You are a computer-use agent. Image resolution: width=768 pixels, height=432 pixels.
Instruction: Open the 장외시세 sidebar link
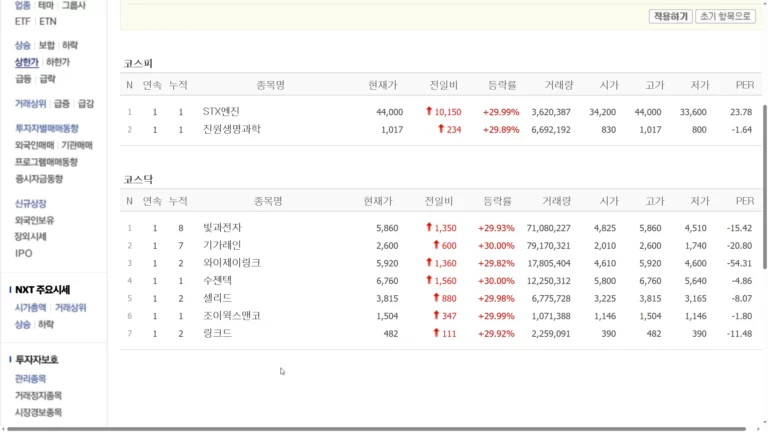coord(30,237)
